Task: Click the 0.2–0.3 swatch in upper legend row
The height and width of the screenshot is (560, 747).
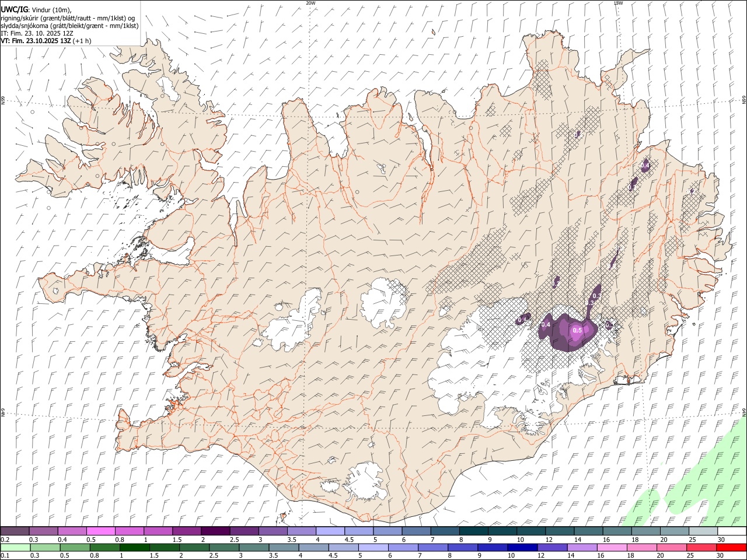Action: click(15, 531)
